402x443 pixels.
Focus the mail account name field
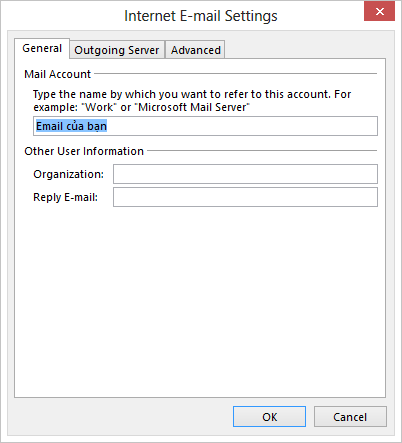pyautogui.click(x=205, y=126)
